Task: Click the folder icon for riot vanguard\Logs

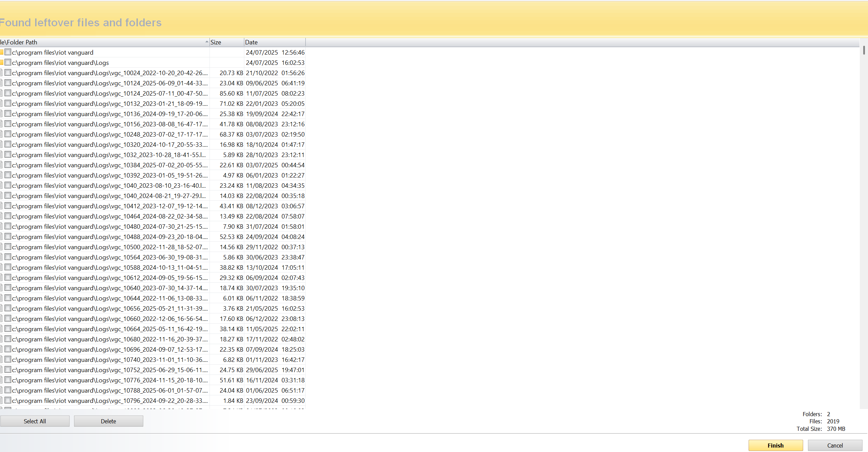Action: coord(2,62)
